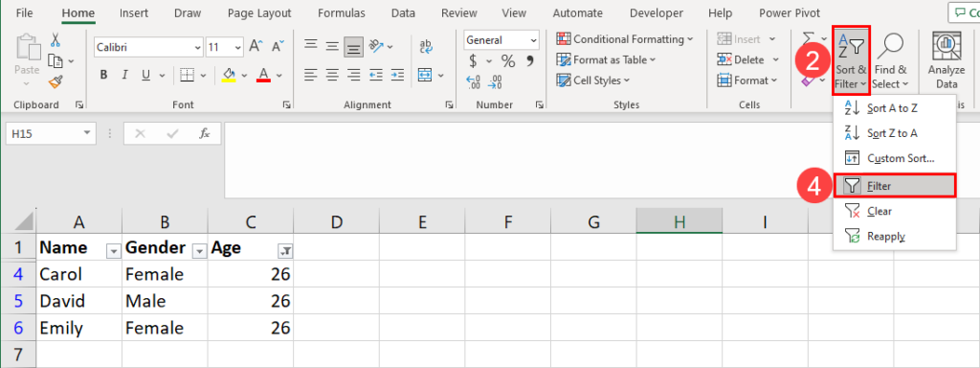
Task: Open Clipboard dialog launcher
Action: (x=79, y=105)
